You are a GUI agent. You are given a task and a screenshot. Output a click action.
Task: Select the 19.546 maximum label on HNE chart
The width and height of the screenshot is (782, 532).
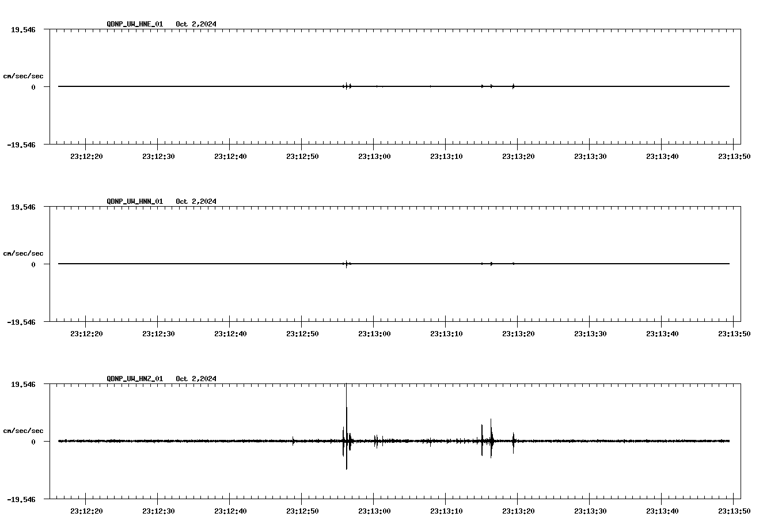tap(23, 29)
